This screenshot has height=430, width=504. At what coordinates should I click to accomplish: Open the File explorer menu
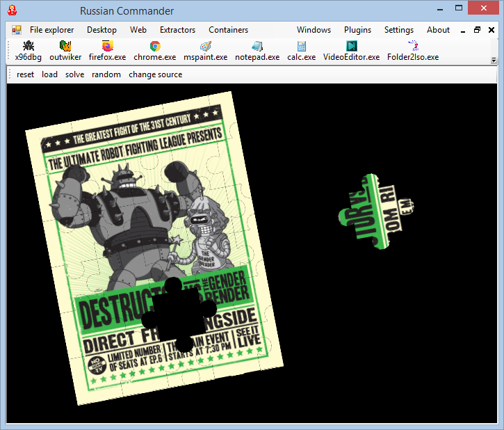tap(51, 30)
